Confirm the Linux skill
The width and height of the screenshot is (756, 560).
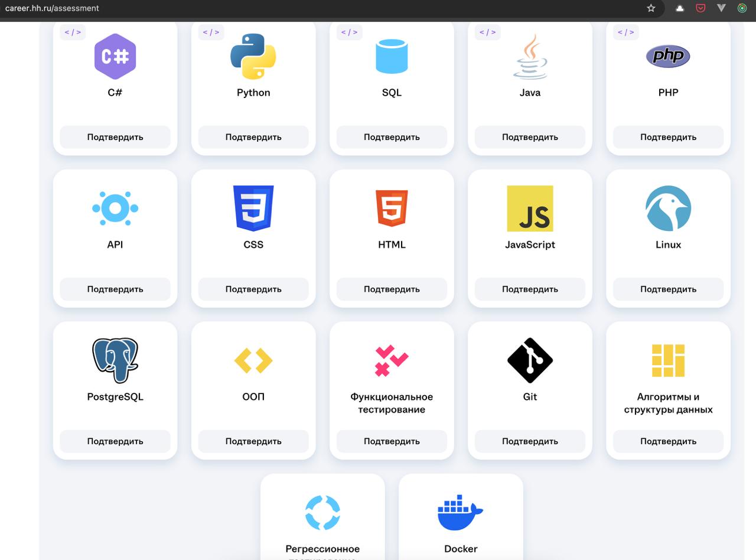coord(668,289)
